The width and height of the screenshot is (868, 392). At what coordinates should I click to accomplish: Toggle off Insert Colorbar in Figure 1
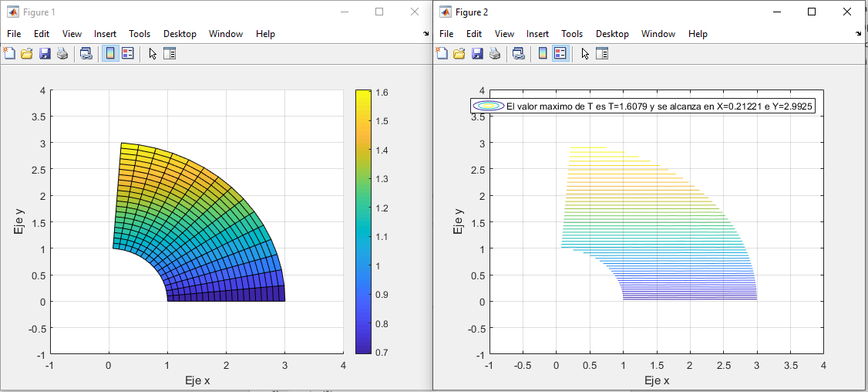click(110, 53)
